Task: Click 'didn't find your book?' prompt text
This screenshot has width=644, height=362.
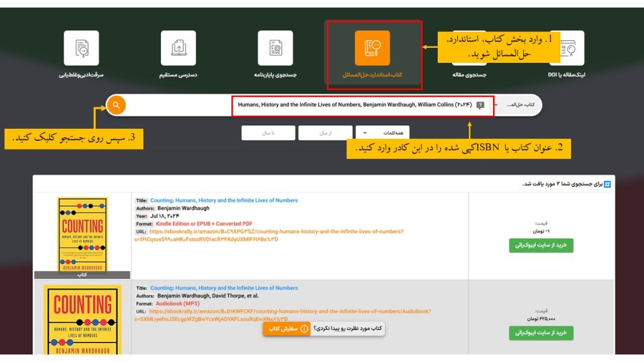Action: pyautogui.click(x=347, y=329)
